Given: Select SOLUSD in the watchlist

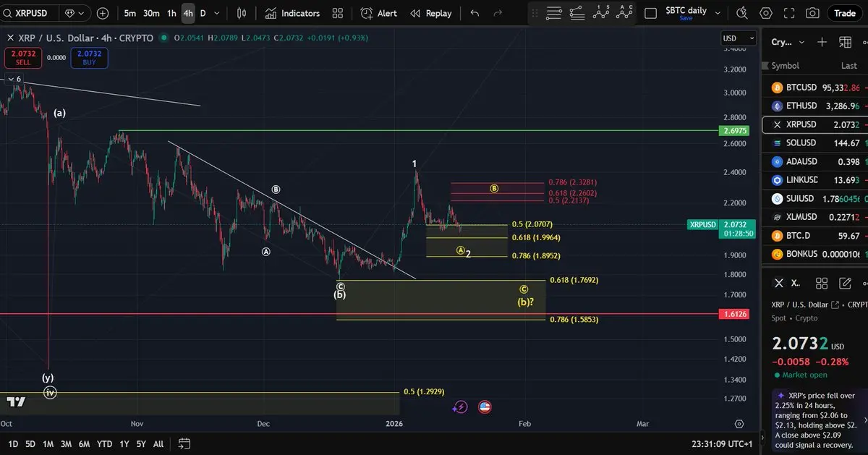Looking at the screenshot, I should pos(814,143).
